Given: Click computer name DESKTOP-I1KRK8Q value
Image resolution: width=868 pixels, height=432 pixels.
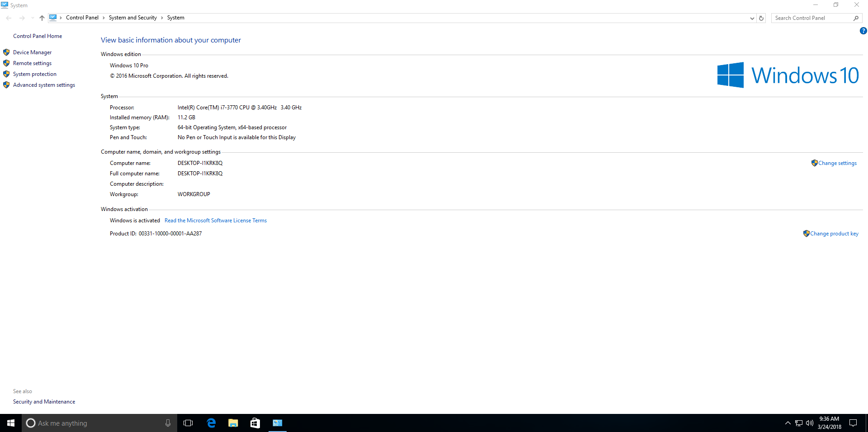Looking at the screenshot, I should tap(200, 163).
